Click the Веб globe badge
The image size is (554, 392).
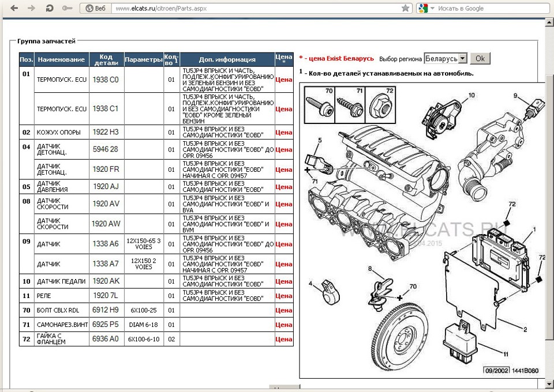coord(96,8)
